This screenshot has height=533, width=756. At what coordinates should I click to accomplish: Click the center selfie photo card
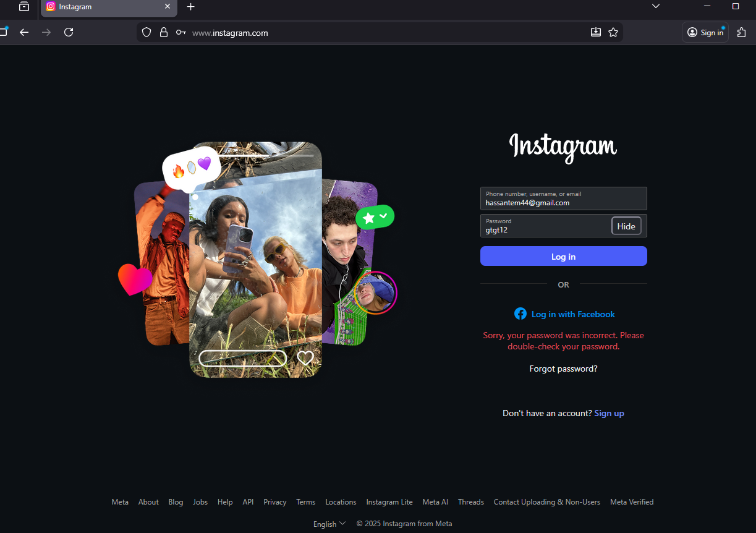(255, 260)
